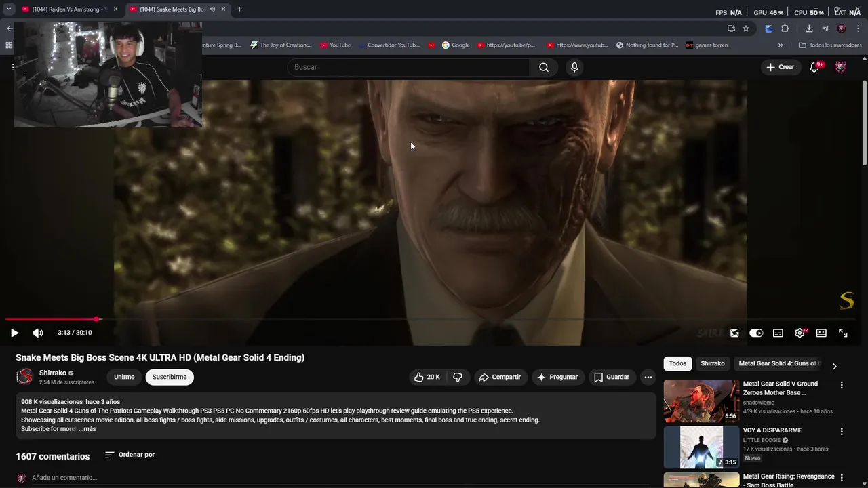Open the media control music icon
Screen dimensions: 868x488
pyautogui.click(x=825, y=28)
